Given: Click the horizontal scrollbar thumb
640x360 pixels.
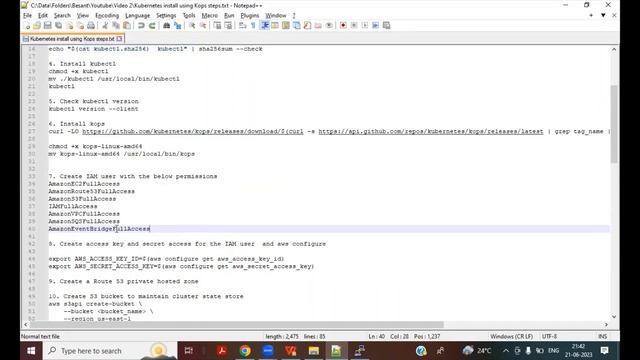Looking at the screenshot, I should [x=237, y=324].
